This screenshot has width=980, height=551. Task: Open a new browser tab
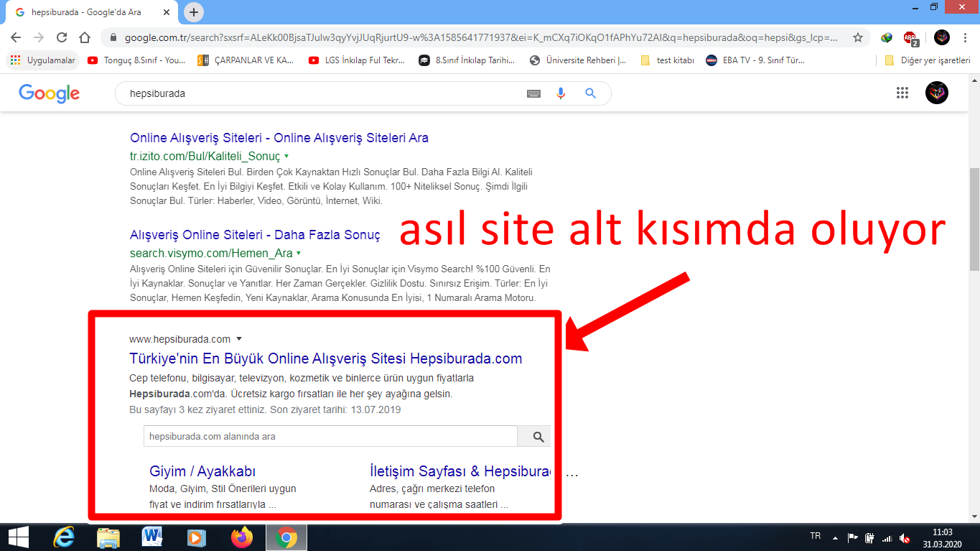pos(194,12)
